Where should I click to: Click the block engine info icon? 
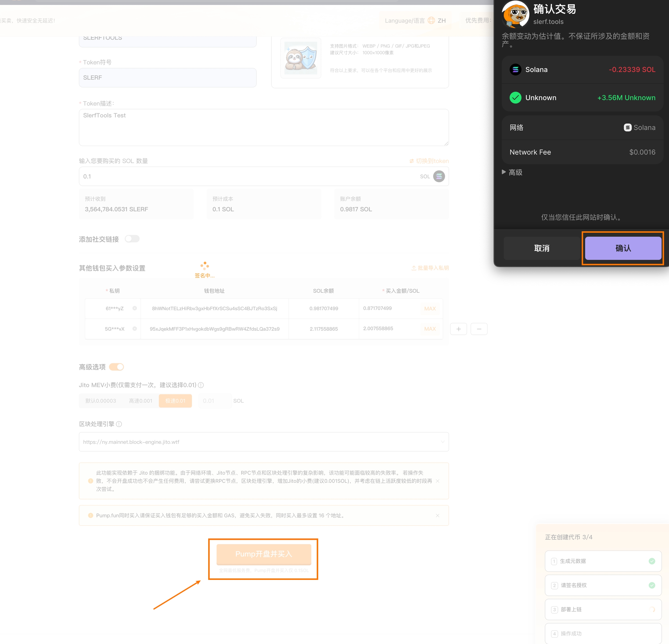click(119, 424)
